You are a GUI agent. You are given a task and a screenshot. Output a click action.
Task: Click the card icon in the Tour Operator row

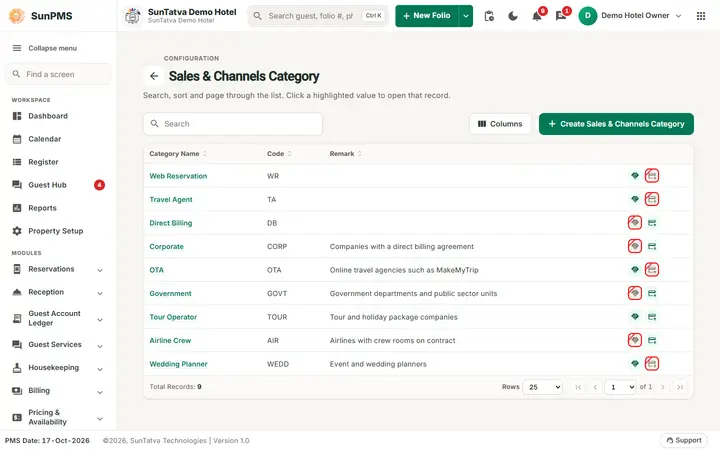(652, 316)
